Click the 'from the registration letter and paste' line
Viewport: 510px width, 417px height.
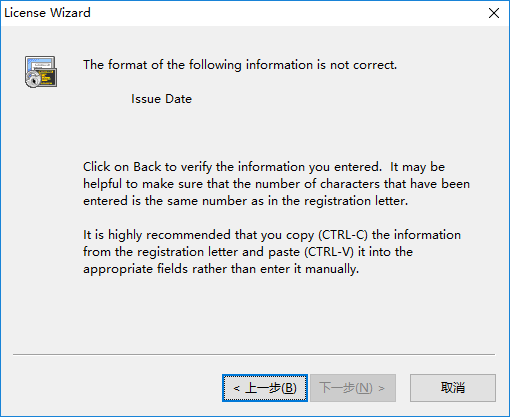[248, 252]
